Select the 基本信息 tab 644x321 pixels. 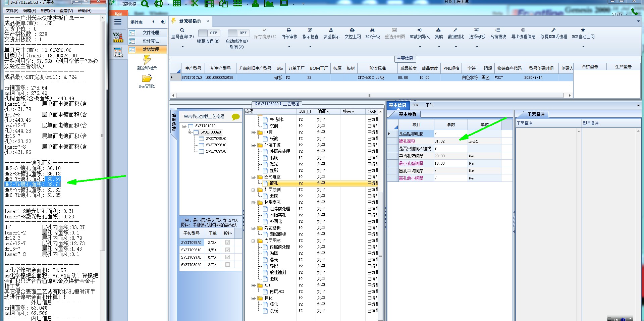pos(397,105)
